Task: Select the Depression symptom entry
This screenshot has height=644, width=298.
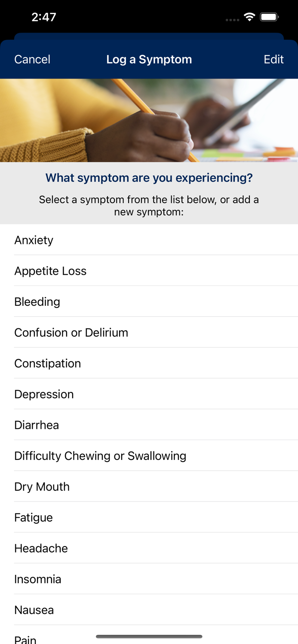Action: tap(44, 394)
